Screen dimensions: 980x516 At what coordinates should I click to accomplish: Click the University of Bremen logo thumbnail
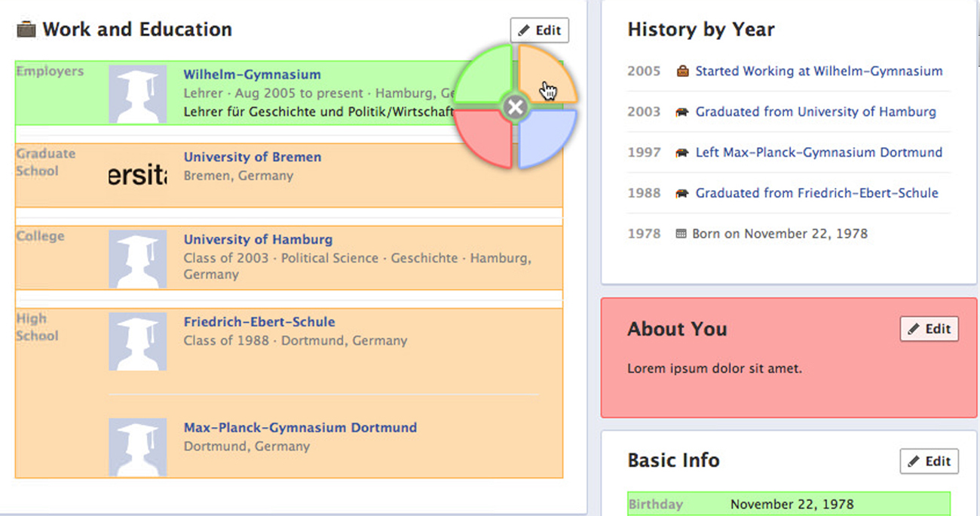(x=138, y=177)
